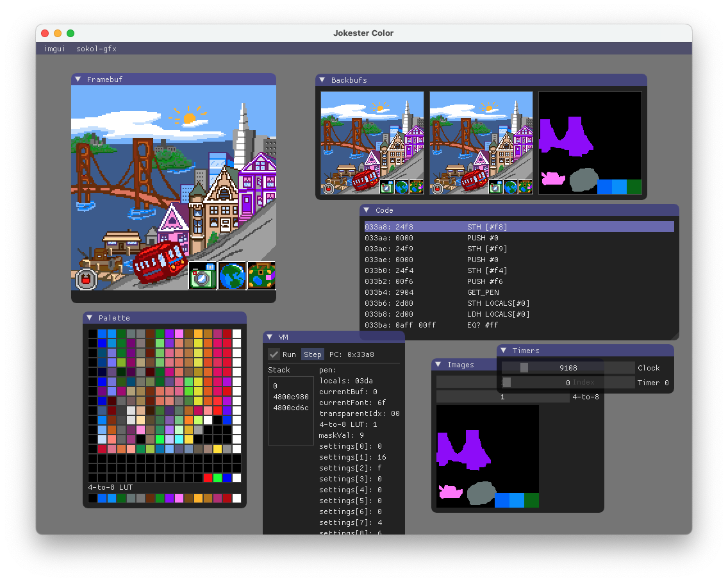Click the settings[1]: 16 line
The width and height of the screenshot is (728, 582).
pyautogui.click(x=352, y=457)
